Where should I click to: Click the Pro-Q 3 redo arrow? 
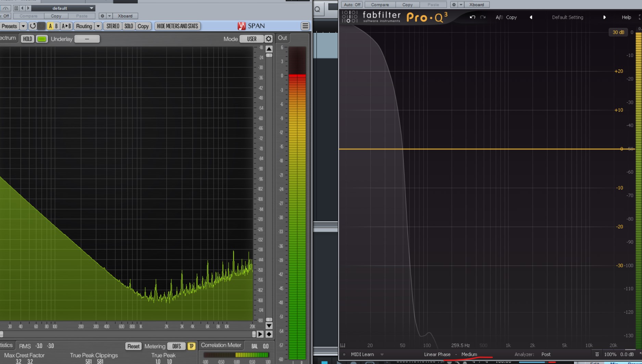click(x=483, y=17)
